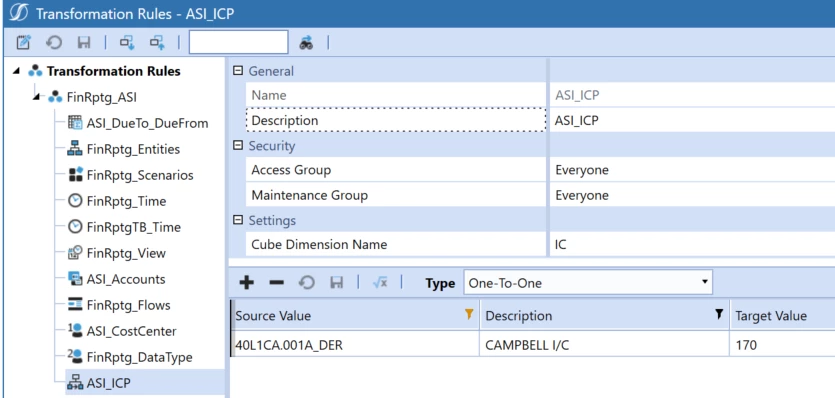Open FinRptg_DataType rule in tree
835x398 pixels.
140,357
